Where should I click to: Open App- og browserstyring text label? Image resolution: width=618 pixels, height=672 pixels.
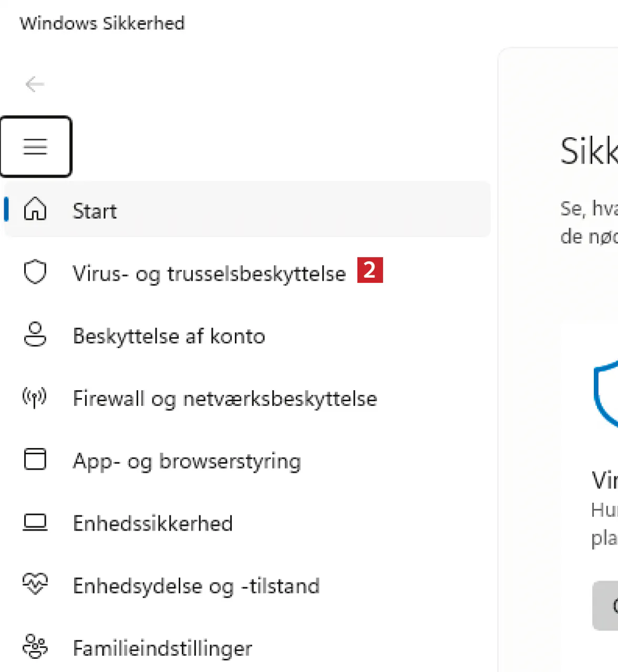187,462
